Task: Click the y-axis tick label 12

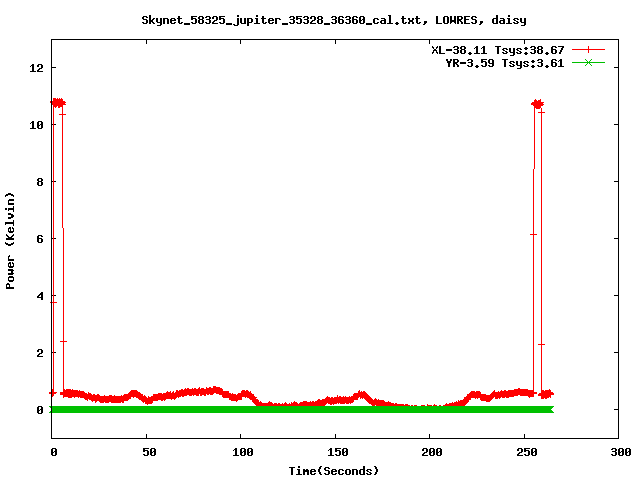Action: (36, 68)
